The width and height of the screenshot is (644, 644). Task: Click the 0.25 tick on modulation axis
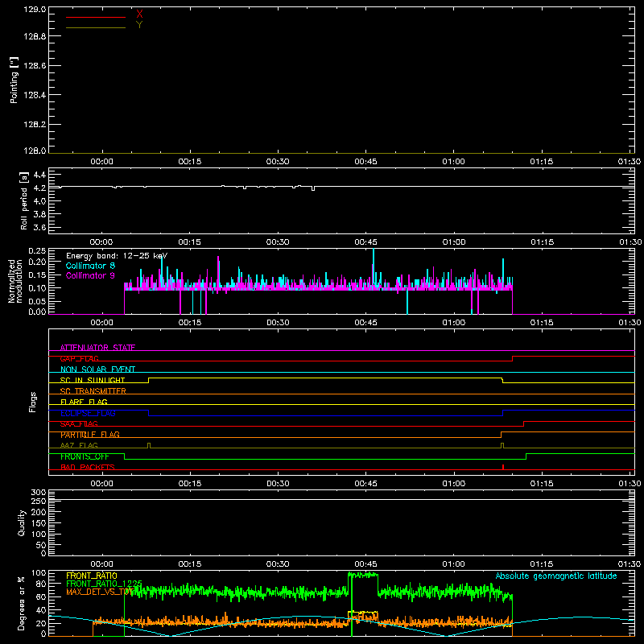[x=37, y=251]
